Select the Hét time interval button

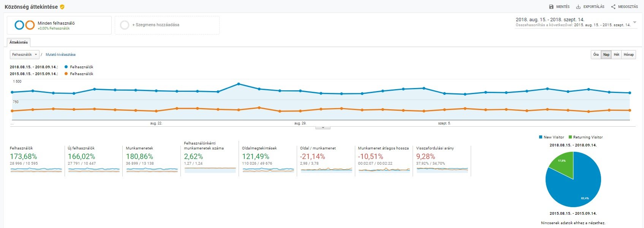(x=616, y=55)
